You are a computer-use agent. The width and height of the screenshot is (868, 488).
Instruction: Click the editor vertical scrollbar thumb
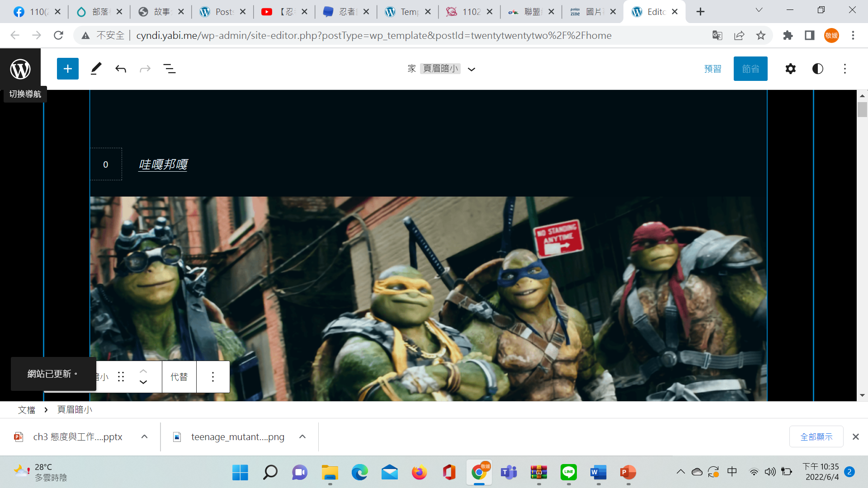click(862, 110)
